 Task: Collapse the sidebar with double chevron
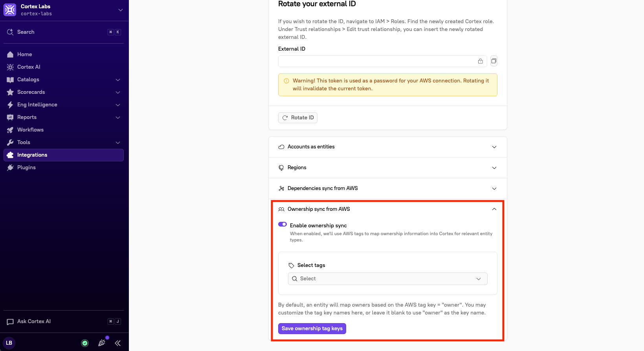click(x=117, y=343)
